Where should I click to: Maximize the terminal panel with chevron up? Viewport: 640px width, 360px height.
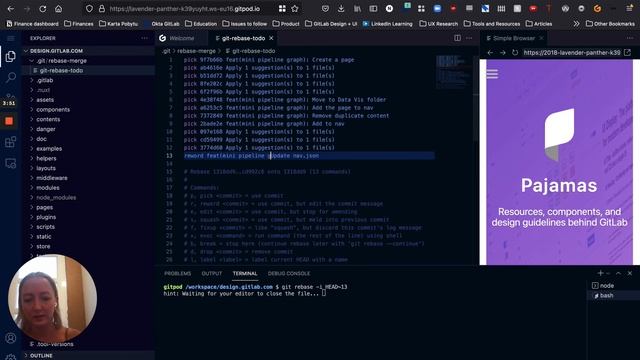[618, 273]
